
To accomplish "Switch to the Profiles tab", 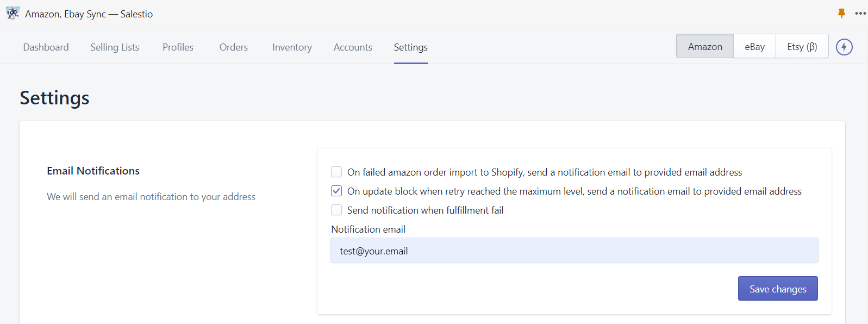I will point(178,47).
